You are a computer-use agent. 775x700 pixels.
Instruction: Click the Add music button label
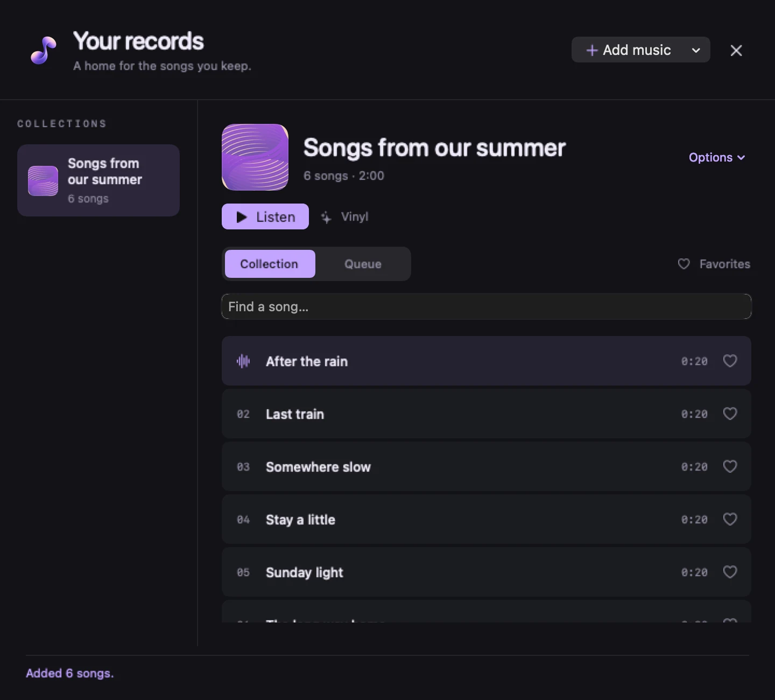coord(637,50)
